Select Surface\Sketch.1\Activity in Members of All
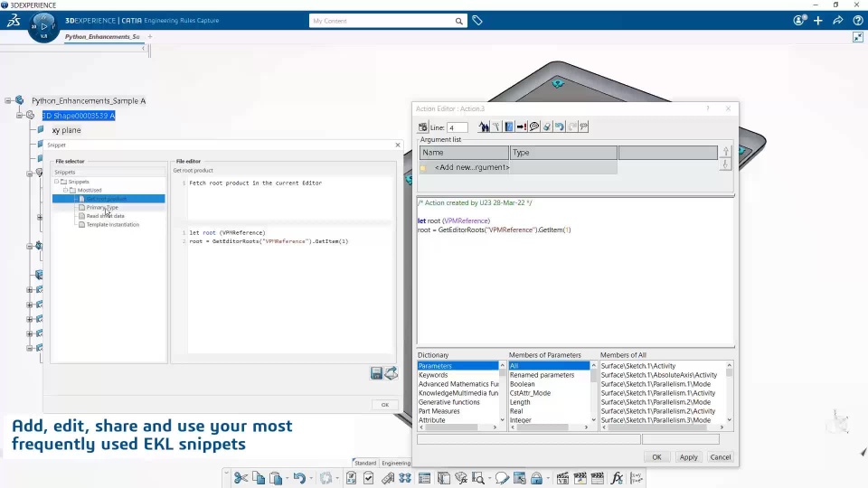 (x=638, y=366)
